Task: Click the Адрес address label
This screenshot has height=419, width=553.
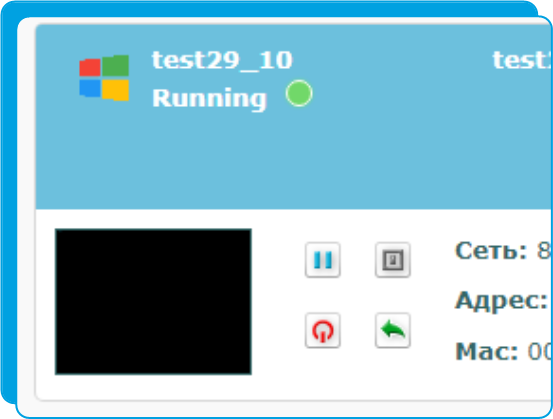Action: point(501,301)
